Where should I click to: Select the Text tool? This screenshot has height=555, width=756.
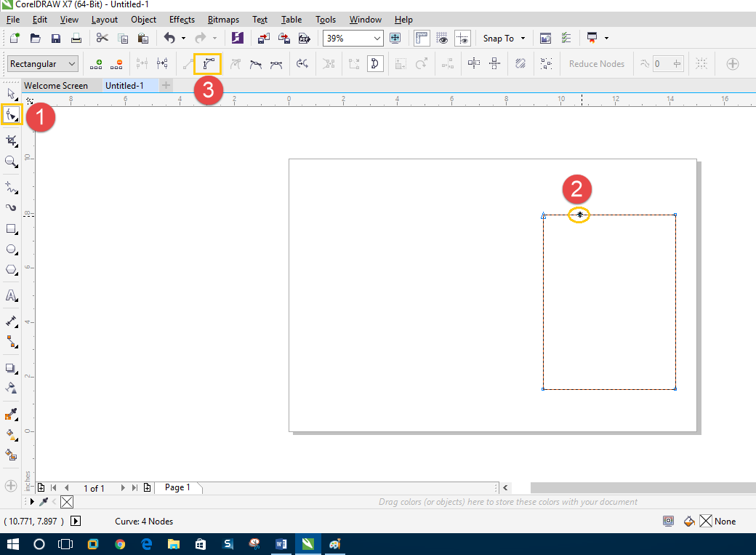(x=11, y=295)
